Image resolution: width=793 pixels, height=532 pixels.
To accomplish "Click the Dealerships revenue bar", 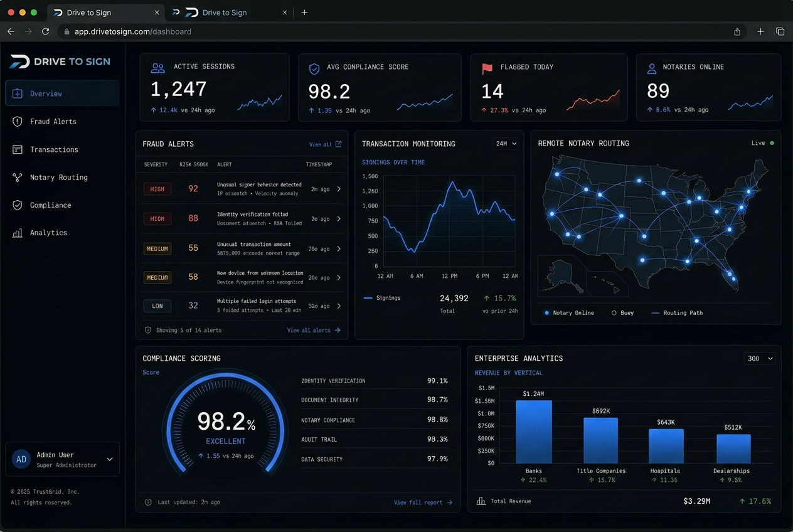I will [733, 449].
